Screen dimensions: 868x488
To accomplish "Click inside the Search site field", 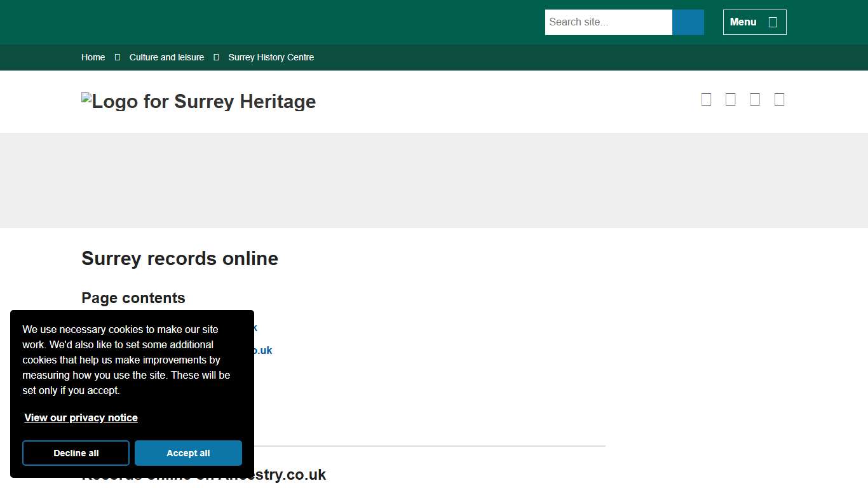I will coord(608,22).
